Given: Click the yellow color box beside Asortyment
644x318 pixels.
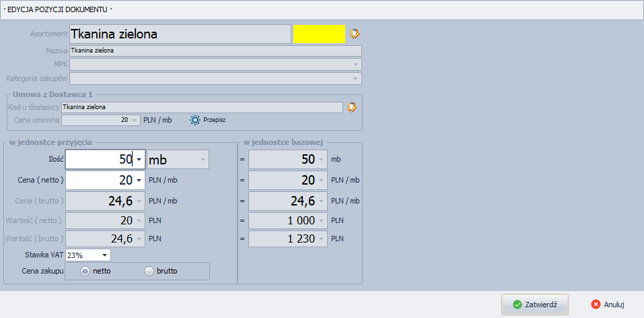Looking at the screenshot, I should (319, 34).
